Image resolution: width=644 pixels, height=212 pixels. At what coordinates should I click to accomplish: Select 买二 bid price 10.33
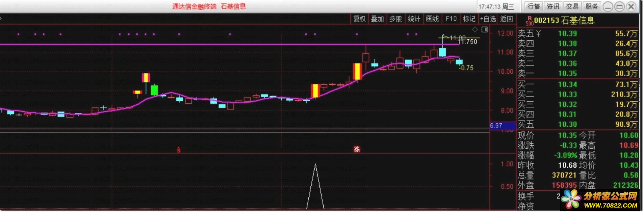click(567, 94)
